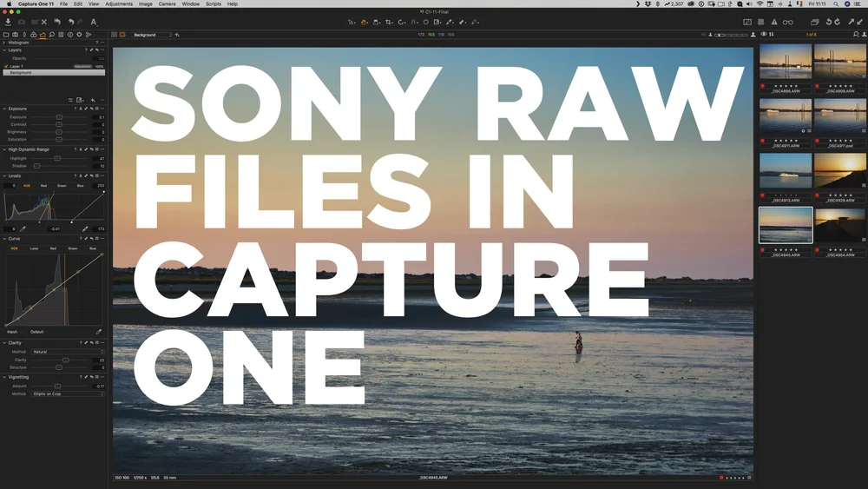The image size is (868, 489).
Task: Collapse the High Dynamic Range panel
Action: pos(4,149)
